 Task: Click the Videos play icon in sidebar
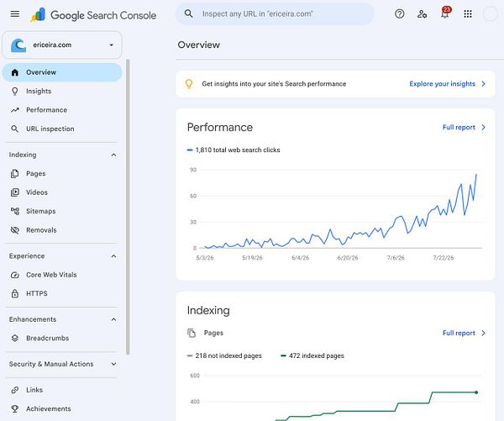click(x=15, y=192)
